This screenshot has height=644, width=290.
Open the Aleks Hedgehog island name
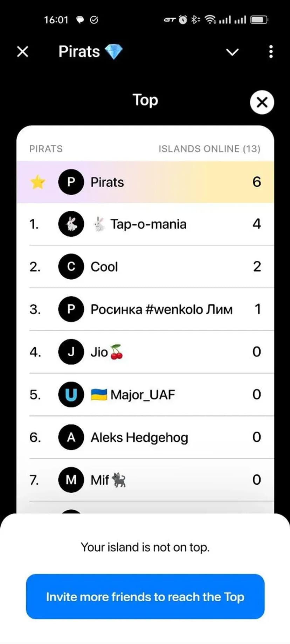click(x=139, y=437)
